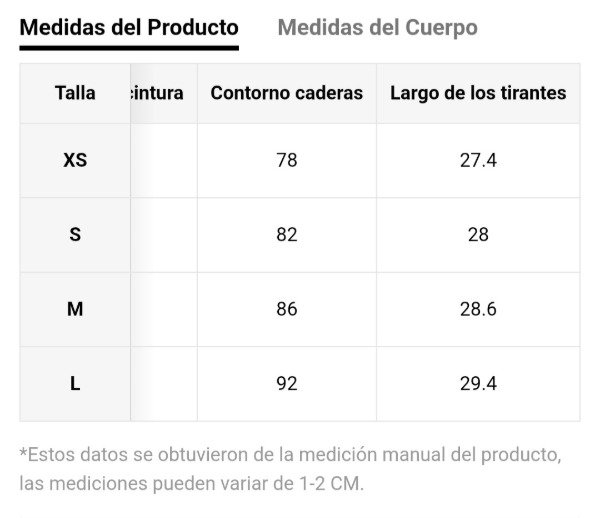The image size is (600, 518).
Task: Switch to the Medidas del Producto tab
Action: (x=129, y=27)
